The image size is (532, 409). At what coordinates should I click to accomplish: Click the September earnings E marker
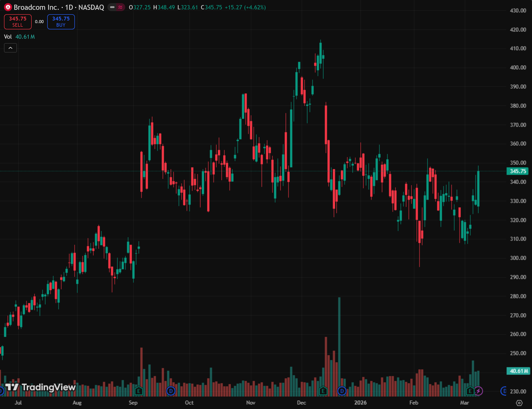coord(139,391)
